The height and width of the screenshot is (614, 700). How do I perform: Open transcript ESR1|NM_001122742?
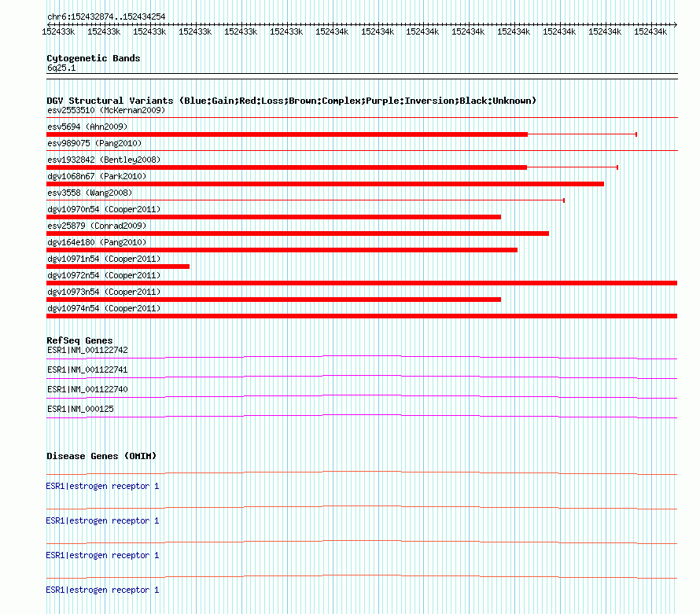87,350
